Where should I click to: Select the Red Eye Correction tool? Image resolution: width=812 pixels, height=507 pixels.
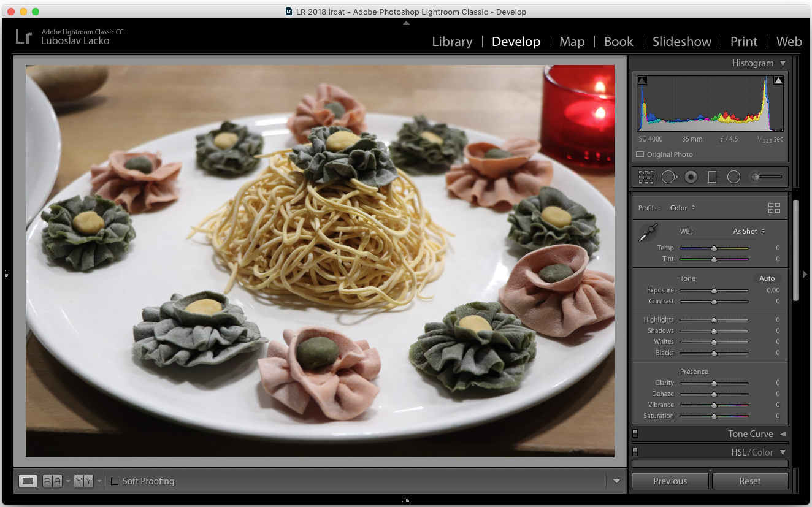pyautogui.click(x=691, y=177)
